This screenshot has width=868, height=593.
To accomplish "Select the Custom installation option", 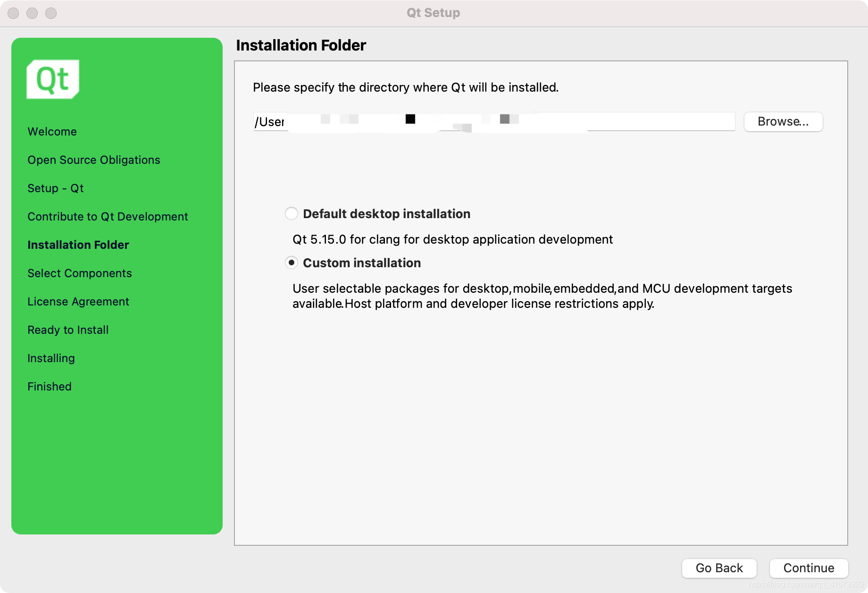I will click(x=291, y=263).
